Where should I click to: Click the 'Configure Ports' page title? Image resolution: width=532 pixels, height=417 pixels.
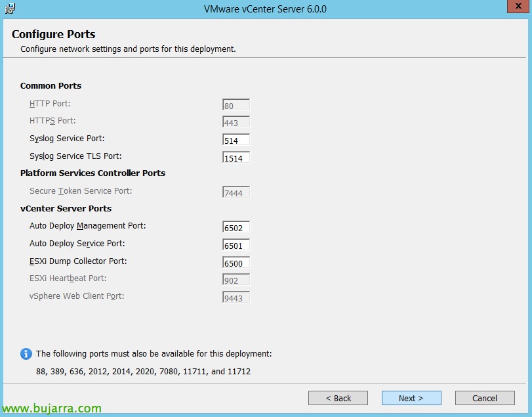[x=53, y=34]
